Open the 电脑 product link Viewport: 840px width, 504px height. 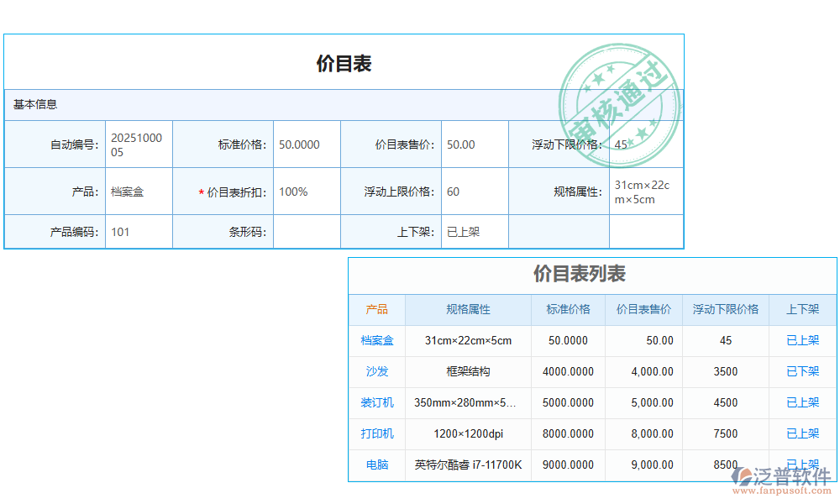click(375, 465)
